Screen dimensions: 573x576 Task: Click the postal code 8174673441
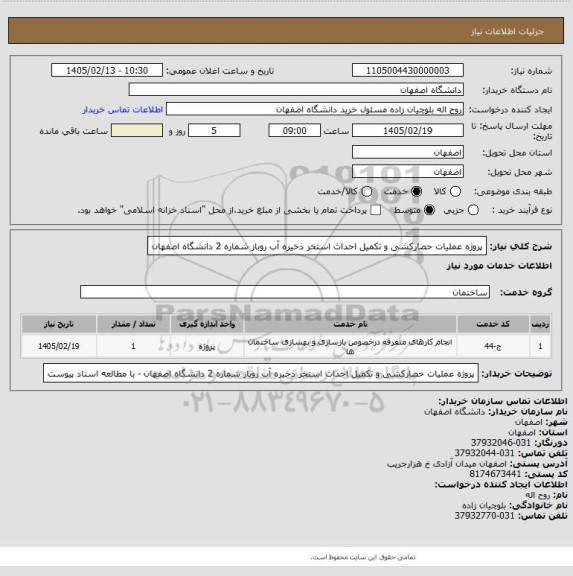(495, 474)
